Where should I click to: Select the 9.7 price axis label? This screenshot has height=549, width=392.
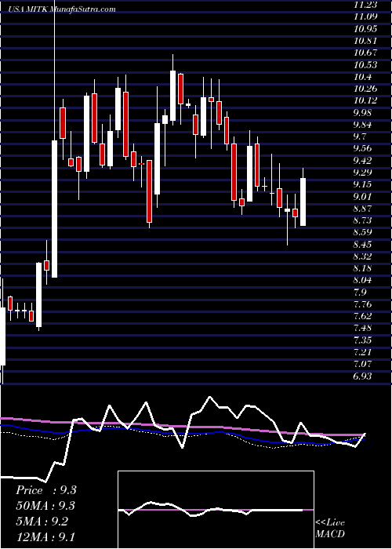tap(361, 136)
